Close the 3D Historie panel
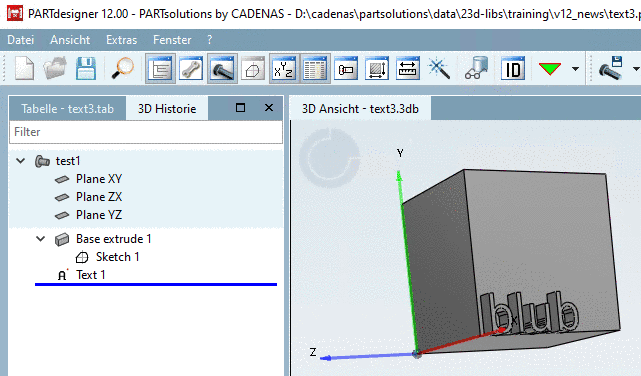Image resolution: width=641 pixels, height=376 pixels. [x=269, y=107]
